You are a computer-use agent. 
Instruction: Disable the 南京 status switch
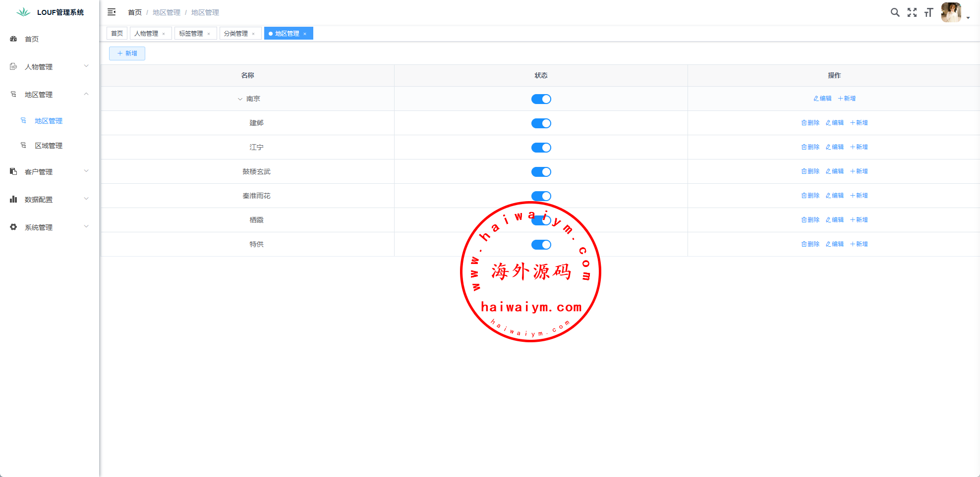[541, 99]
